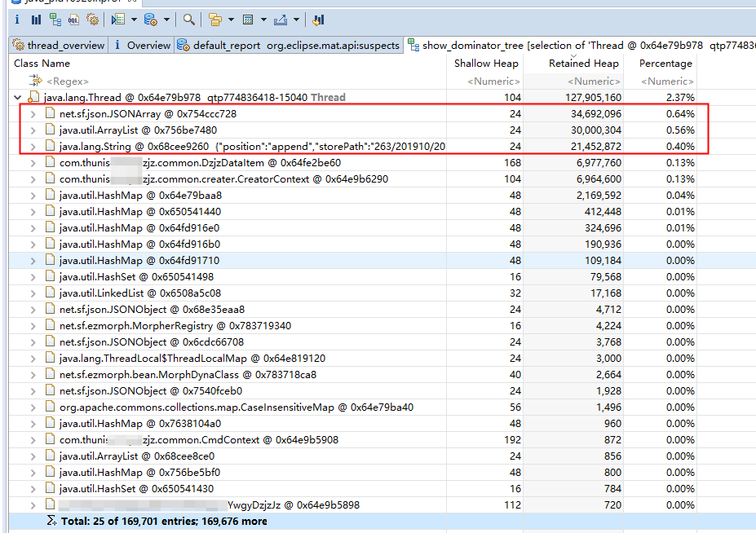Expand HashSet @ 0x650541498 node

pyautogui.click(x=33, y=276)
